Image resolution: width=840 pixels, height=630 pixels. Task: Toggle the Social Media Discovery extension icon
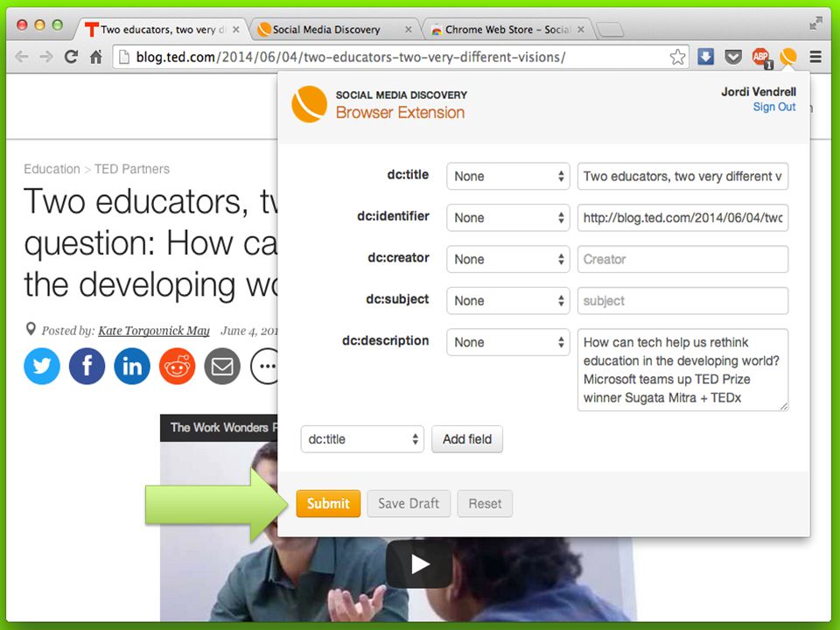[788, 56]
